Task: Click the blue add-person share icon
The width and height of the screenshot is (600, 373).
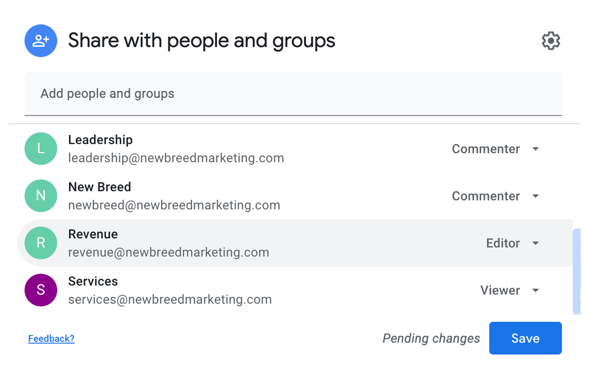Action: pyautogui.click(x=41, y=41)
